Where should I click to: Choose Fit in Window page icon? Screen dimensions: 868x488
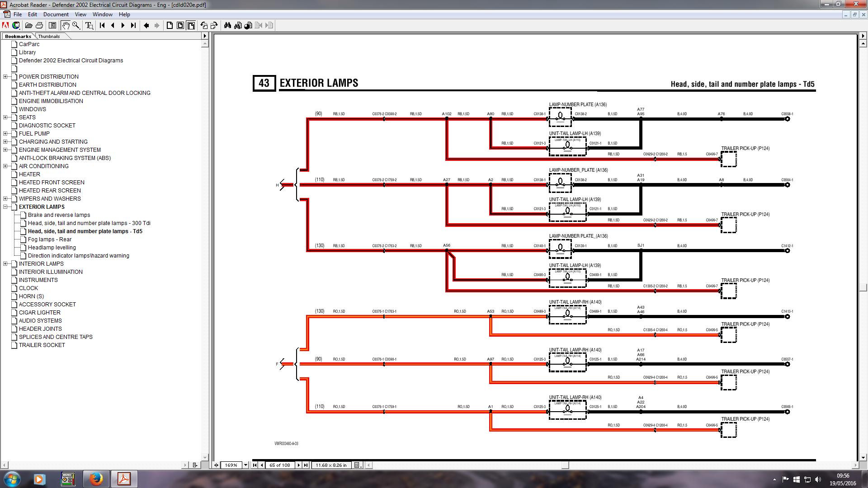click(180, 25)
